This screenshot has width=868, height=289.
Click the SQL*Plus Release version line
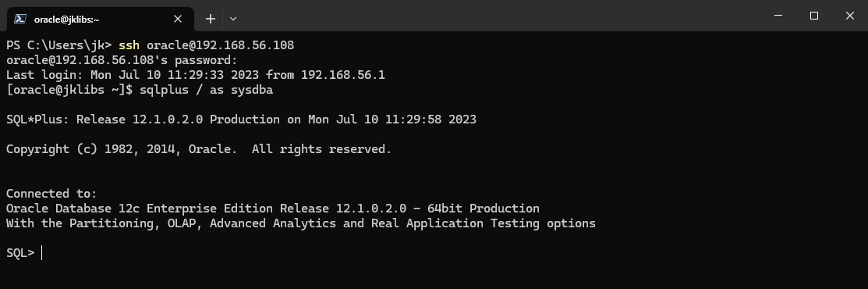(x=241, y=120)
